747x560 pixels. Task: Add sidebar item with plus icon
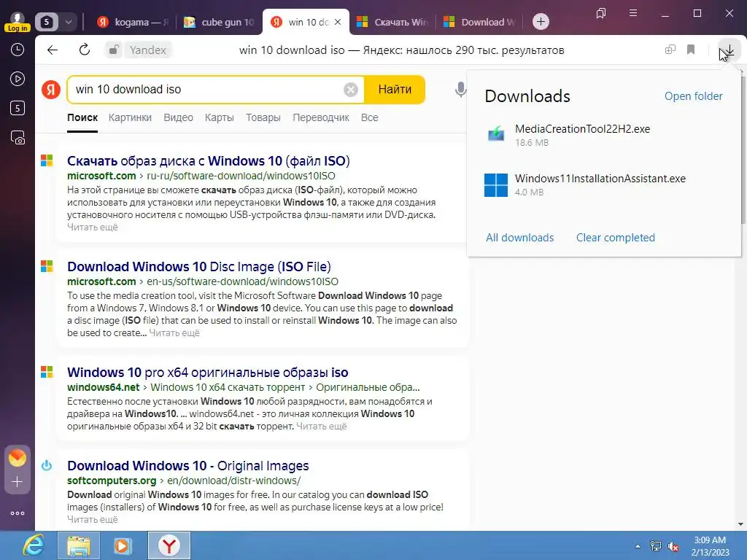pyautogui.click(x=18, y=482)
